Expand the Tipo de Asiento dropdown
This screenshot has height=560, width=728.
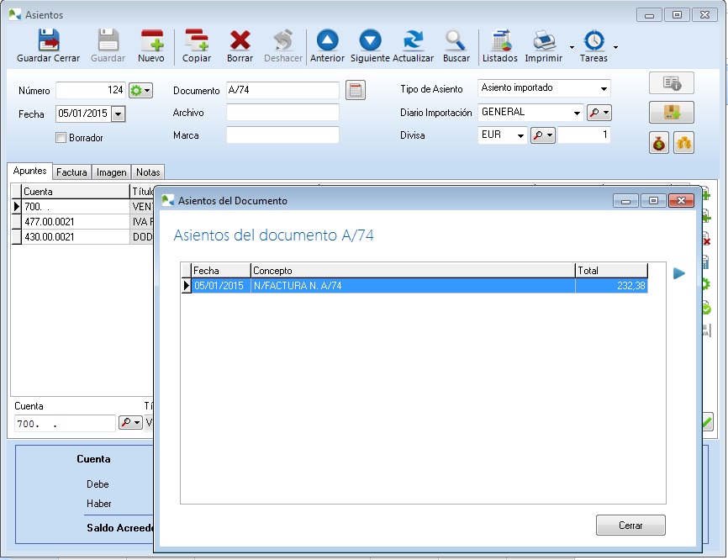coord(604,89)
